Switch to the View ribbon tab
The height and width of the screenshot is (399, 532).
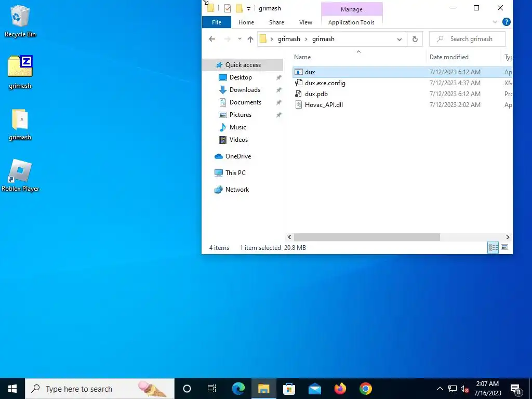pyautogui.click(x=305, y=22)
